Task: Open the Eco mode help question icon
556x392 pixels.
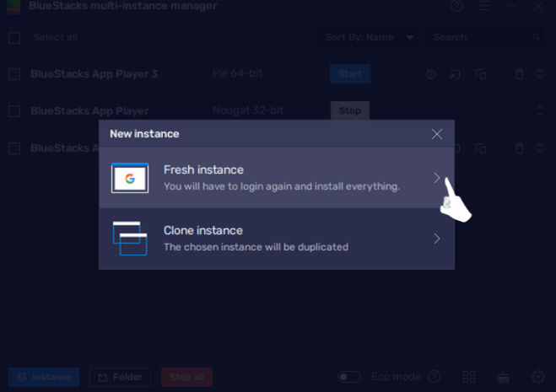Action: 434,377
